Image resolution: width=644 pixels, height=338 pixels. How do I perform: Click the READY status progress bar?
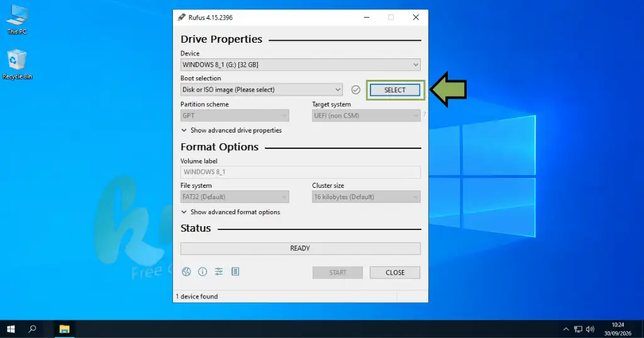(x=301, y=249)
